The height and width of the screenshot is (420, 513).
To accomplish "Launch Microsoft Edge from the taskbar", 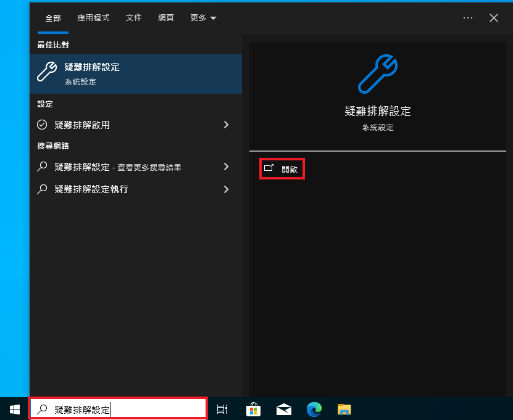I will [314, 409].
